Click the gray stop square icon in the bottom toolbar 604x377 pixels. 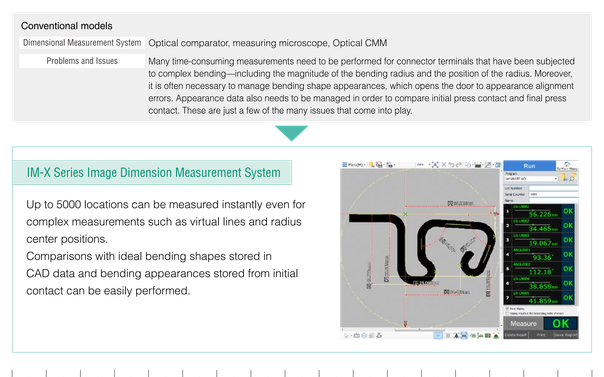(448, 336)
